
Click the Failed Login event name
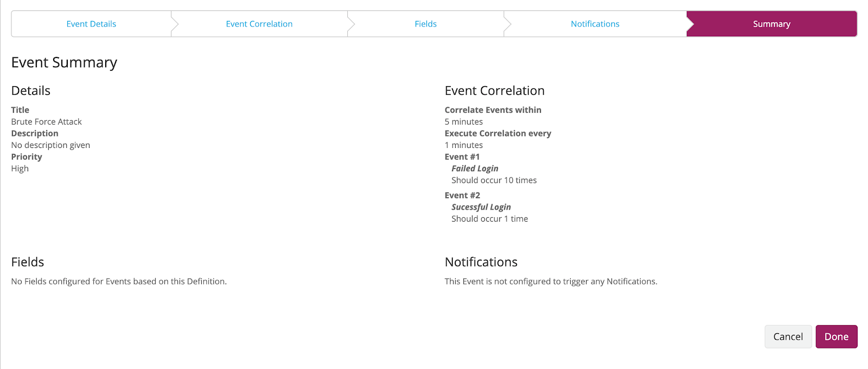pyautogui.click(x=475, y=169)
